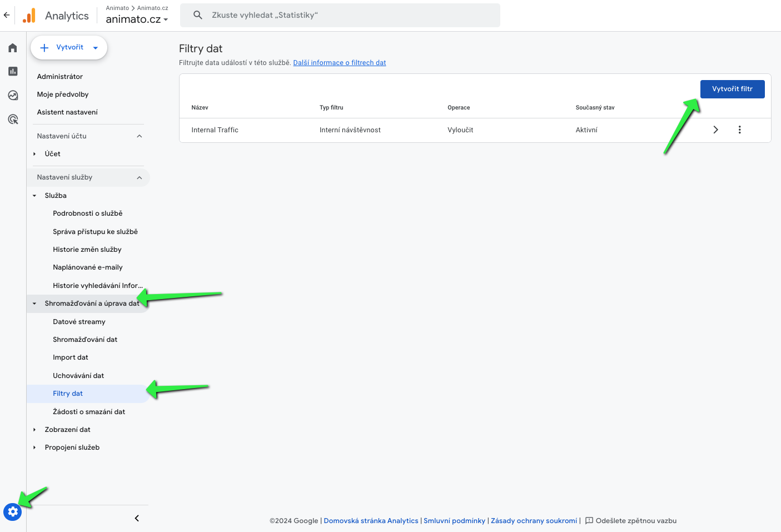Click the Název column header

click(200, 108)
